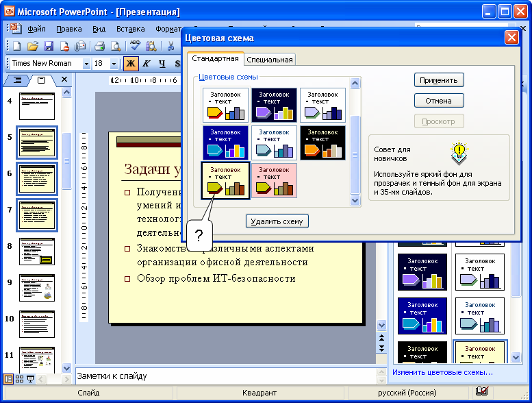This screenshot has height=403, width=532.
Task: Select slide 8 thumbnail
Action: (37, 252)
